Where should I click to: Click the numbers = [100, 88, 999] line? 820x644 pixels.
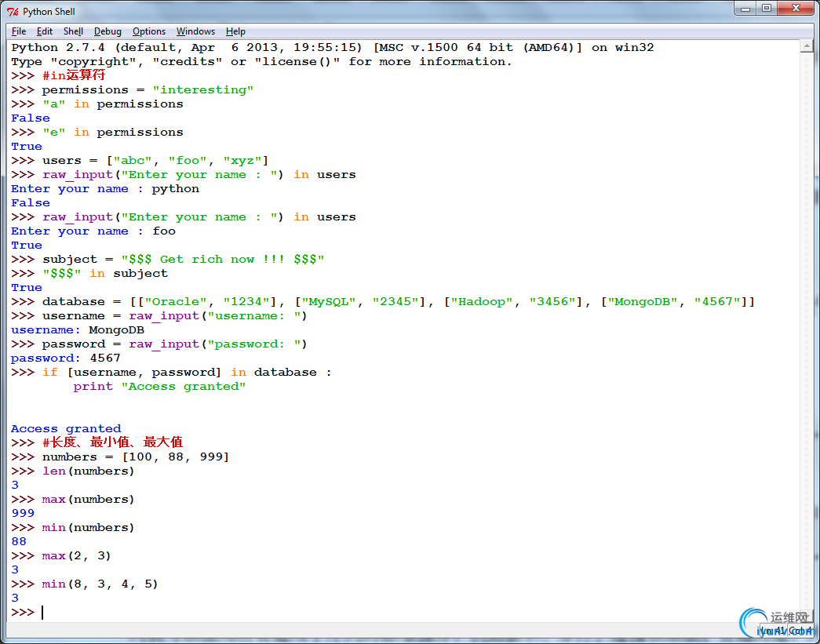pos(120,457)
